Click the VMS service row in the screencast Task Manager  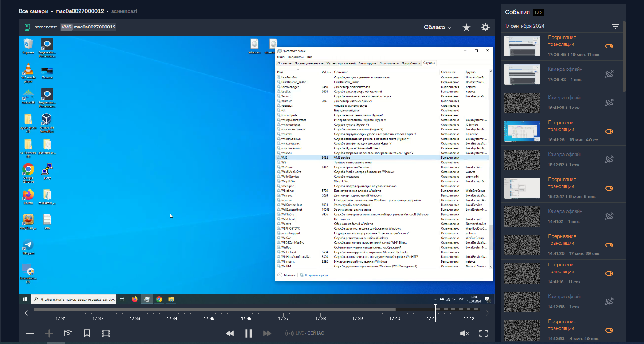coord(383,158)
